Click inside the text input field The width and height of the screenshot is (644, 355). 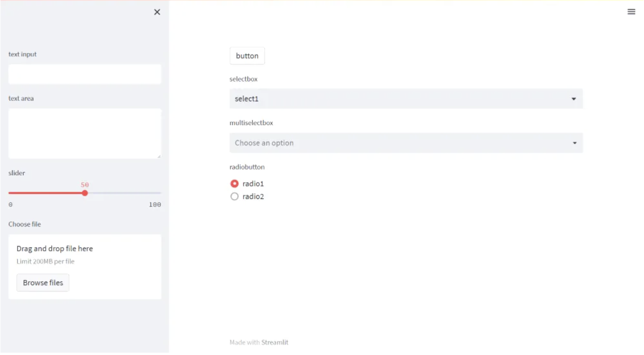point(85,74)
